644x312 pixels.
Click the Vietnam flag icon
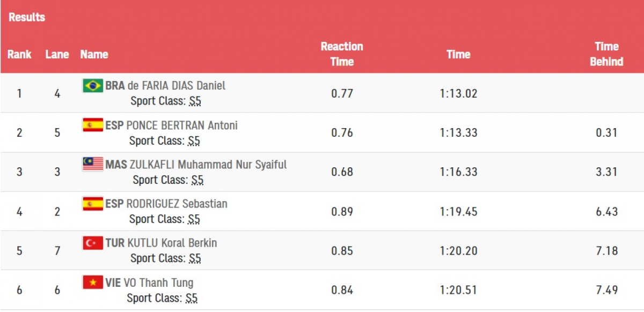93,283
